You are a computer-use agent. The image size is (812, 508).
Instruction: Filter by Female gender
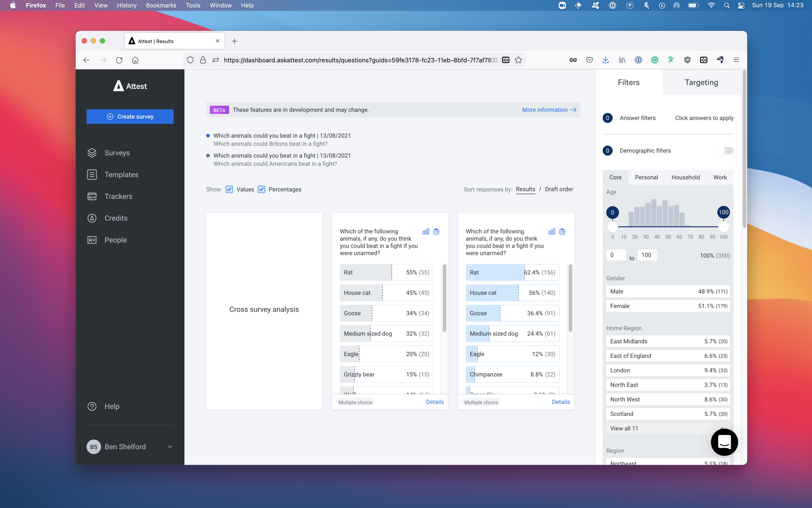[668, 306]
